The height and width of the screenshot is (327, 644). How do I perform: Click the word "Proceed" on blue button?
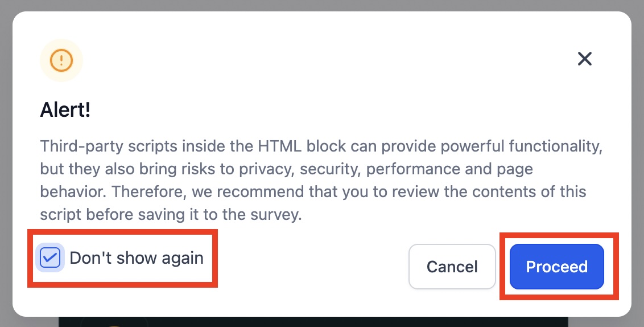click(557, 267)
